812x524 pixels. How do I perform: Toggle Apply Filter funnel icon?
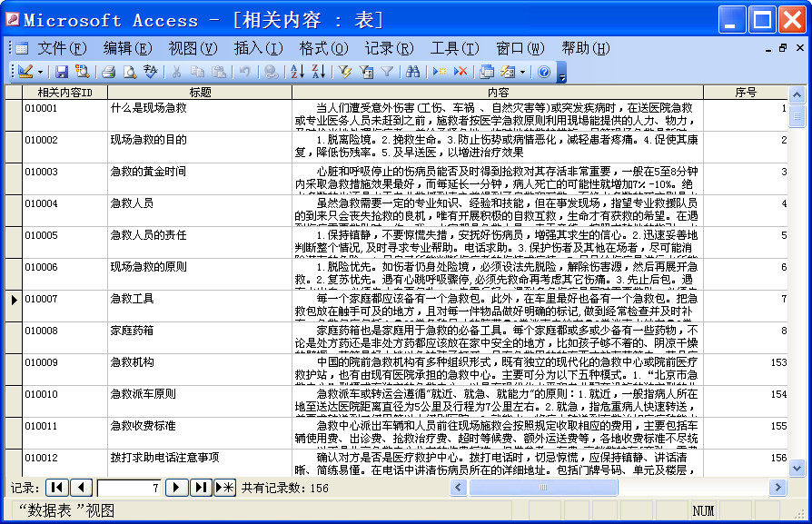pos(387,72)
